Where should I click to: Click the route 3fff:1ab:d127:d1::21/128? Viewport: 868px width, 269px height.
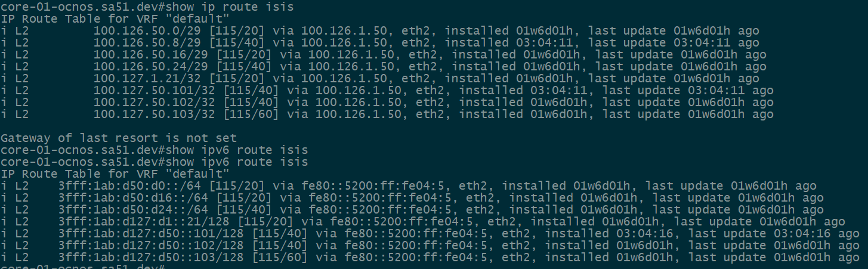coord(144,221)
